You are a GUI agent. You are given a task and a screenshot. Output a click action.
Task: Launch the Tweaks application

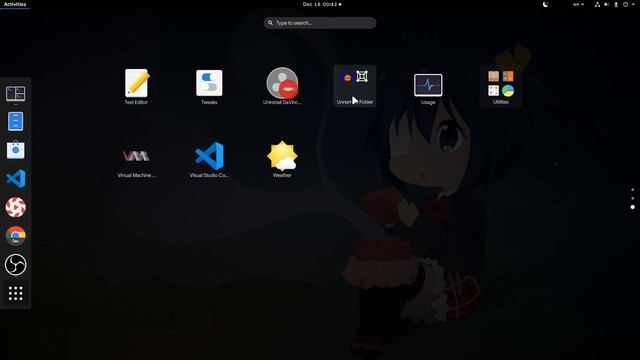tap(209, 86)
